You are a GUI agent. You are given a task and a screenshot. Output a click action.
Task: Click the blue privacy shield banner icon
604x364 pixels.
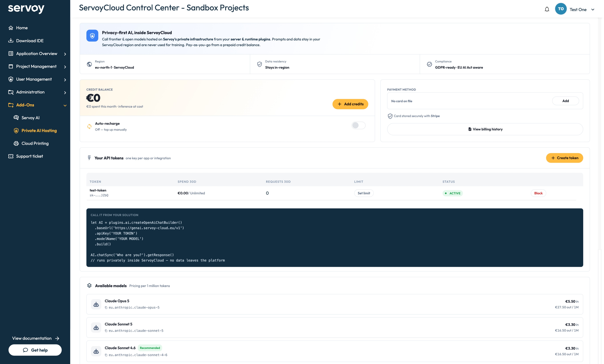point(92,36)
